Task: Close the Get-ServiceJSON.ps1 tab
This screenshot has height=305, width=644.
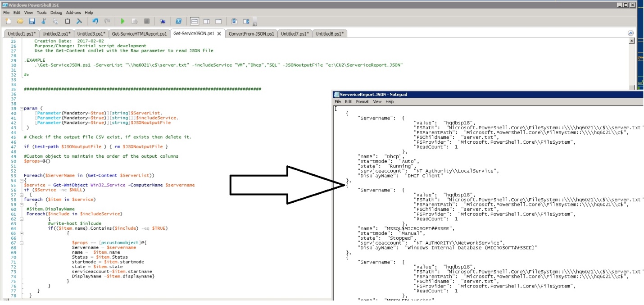Action: click(219, 34)
